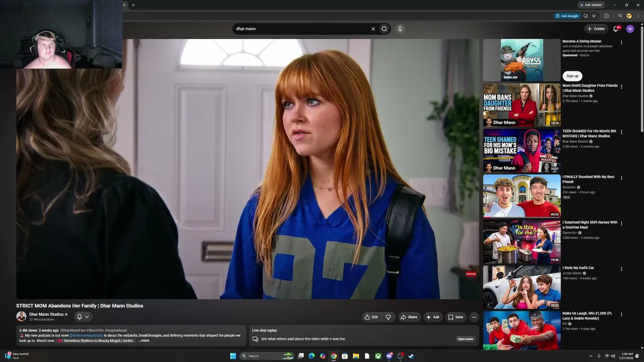The width and height of the screenshot is (644, 362).
Task: Expand the subscription notification bell dropdown
Action: [x=83, y=317]
